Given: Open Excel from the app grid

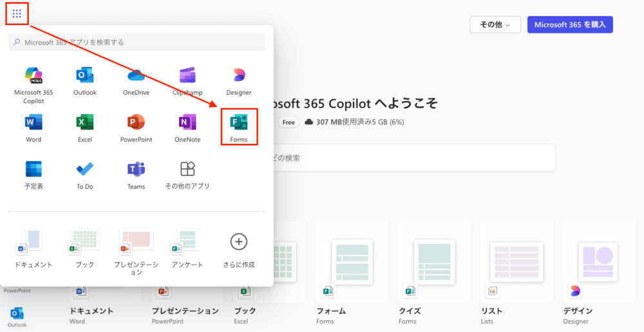Looking at the screenshot, I should (x=85, y=128).
